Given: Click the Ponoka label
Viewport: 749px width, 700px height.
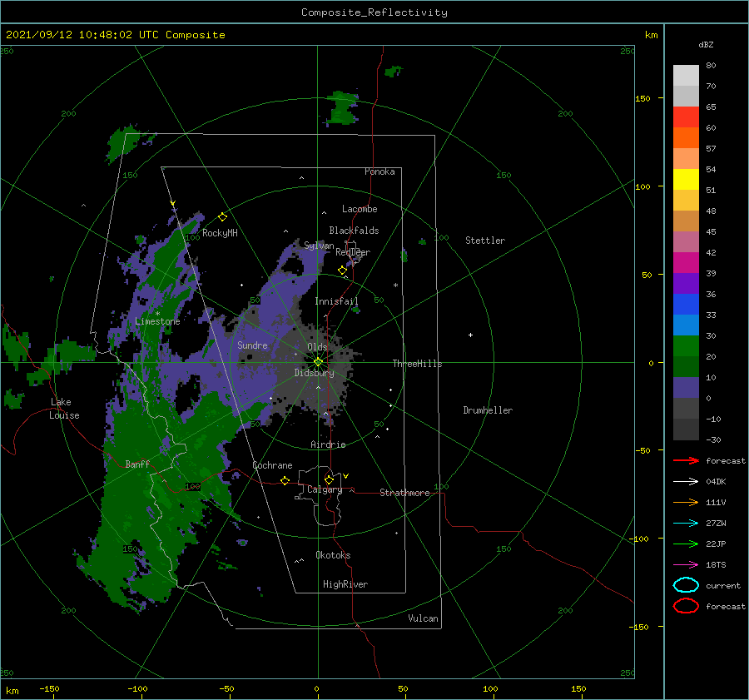Looking at the screenshot, I should pyautogui.click(x=379, y=171).
